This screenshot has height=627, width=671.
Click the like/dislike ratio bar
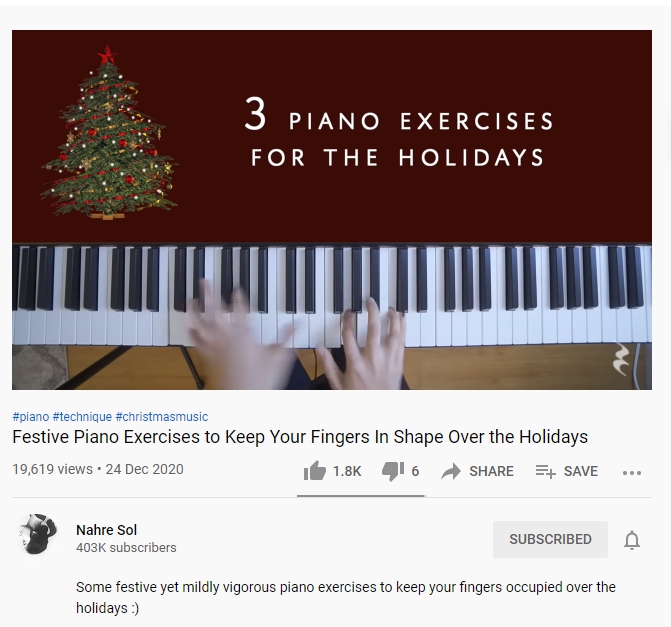coord(361,496)
